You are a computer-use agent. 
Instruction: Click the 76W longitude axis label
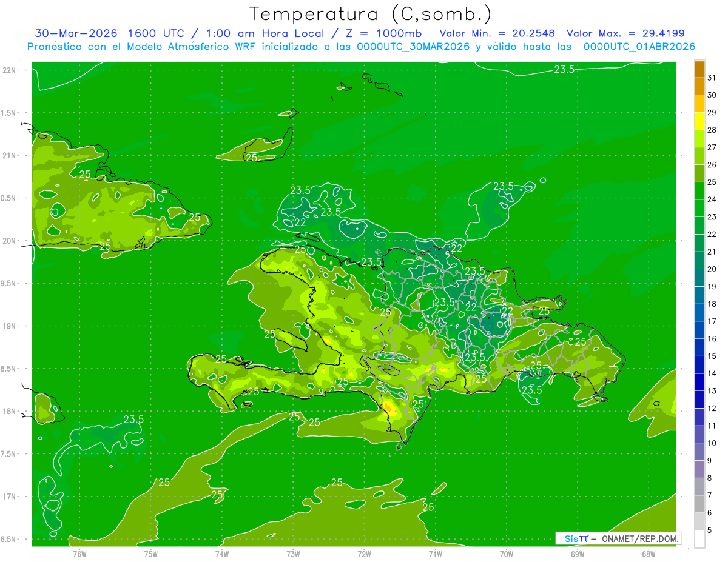pyautogui.click(x=79, y=554)
